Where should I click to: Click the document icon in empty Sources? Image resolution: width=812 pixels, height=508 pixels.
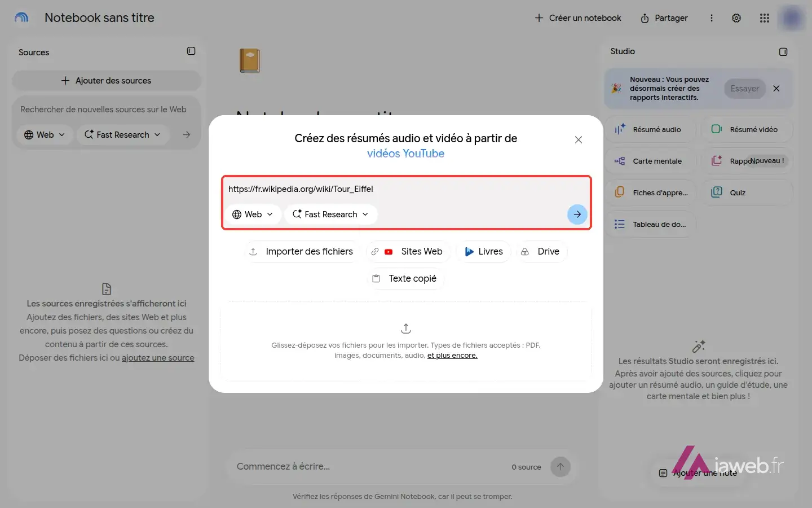click(107, 289)
